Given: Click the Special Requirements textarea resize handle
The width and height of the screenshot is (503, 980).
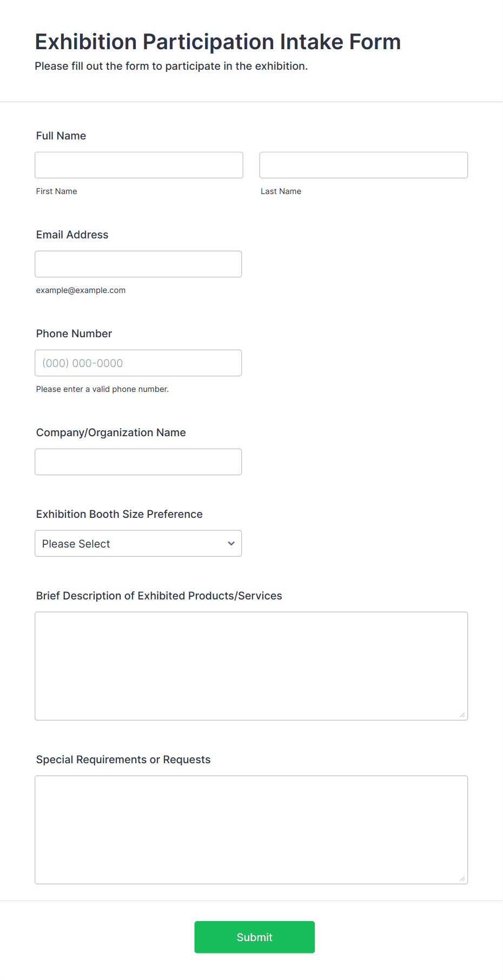Looking at the screenshot, I should point(462,878).
